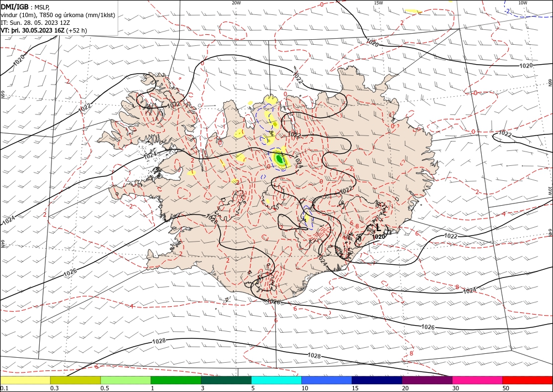The image size is (553, 392).
Task: Click the 'DMI/IGB : MSLP,' title text
Action: [x=25, y=7]
